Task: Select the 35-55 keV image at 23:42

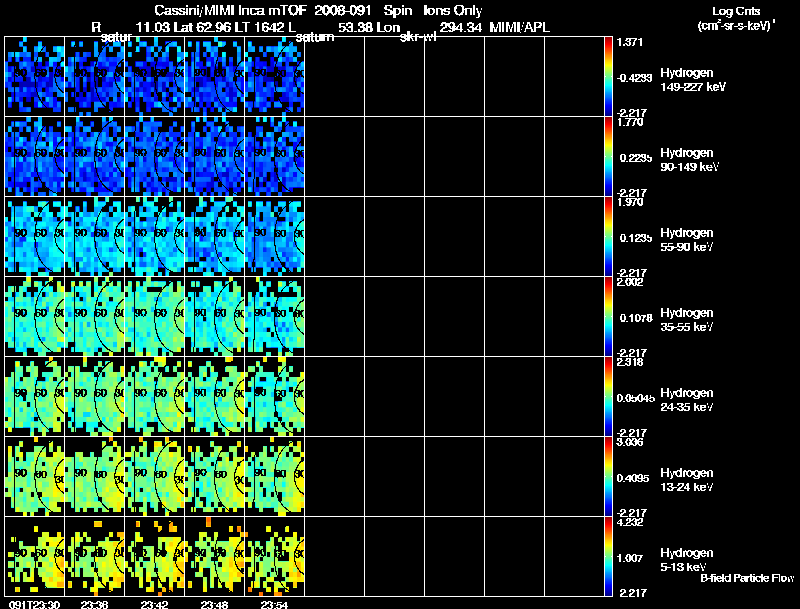Action: click(x=155, y=317)
